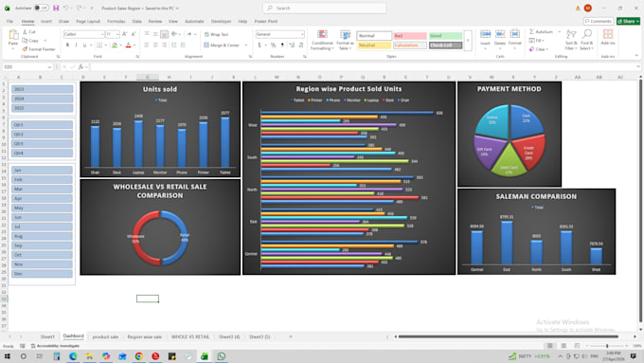Click the Windows Start button

click(x=8, y=356)
